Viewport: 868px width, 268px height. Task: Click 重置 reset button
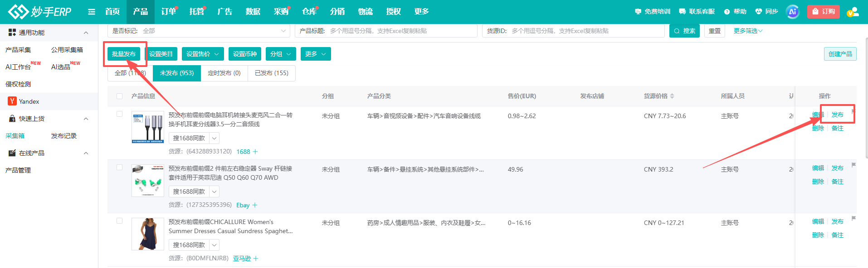pyautogui.click(x=715, y=31)
